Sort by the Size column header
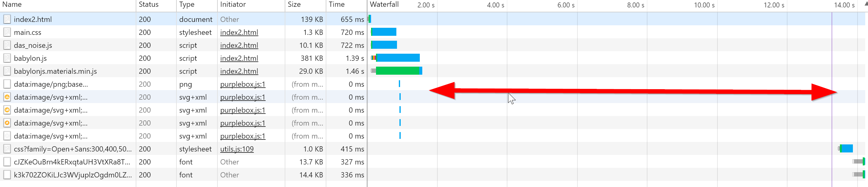Viewport: 868px width, 187px height. tap(294, 5)
